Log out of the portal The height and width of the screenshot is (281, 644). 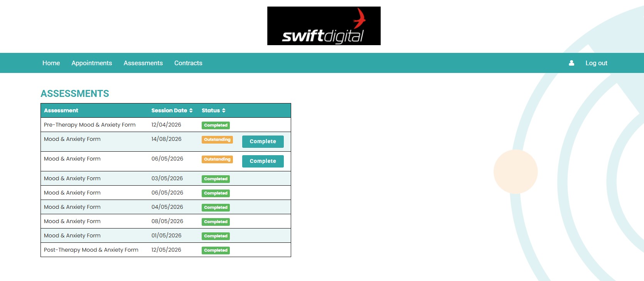click(x=596, y=63)
